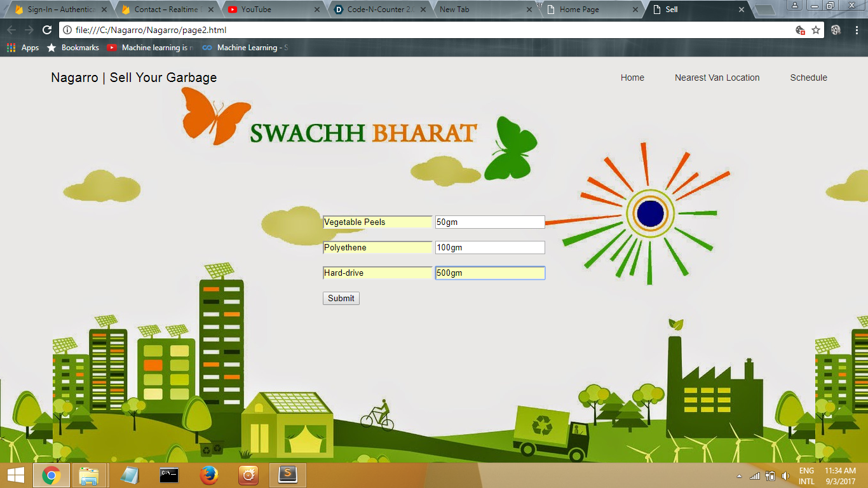Open the 'Machine Learning - S' bookmark
868x488 pixels.
click(245, 48)
